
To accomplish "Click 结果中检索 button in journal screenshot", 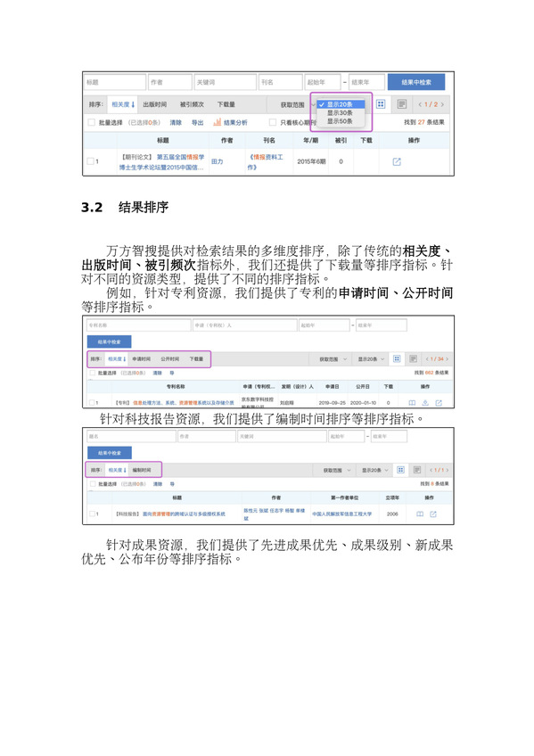I will click(416, 82).
